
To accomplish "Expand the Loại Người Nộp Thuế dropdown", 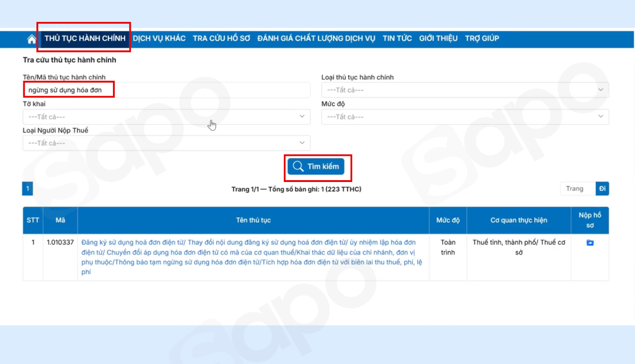I will [x=166, y=143].
